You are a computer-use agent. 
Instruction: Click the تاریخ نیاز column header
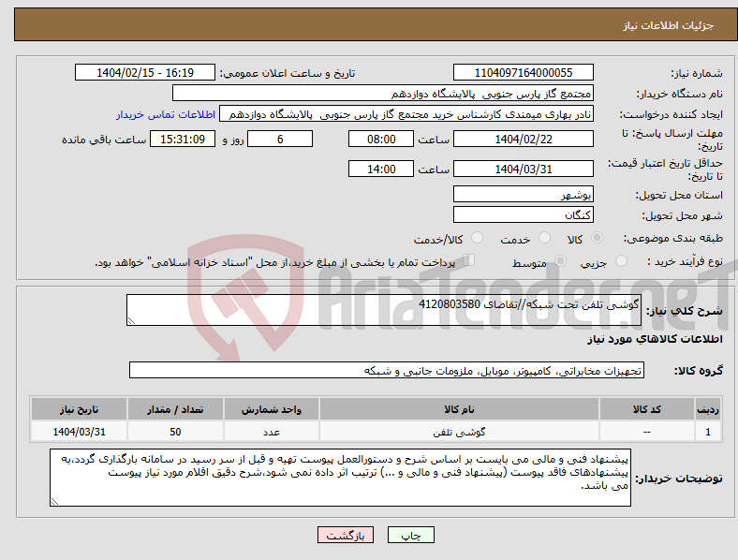[79, 409]
